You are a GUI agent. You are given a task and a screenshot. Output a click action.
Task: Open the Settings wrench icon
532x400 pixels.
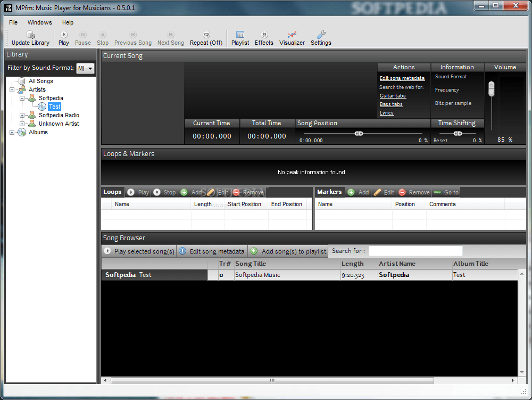pos(321,38)
